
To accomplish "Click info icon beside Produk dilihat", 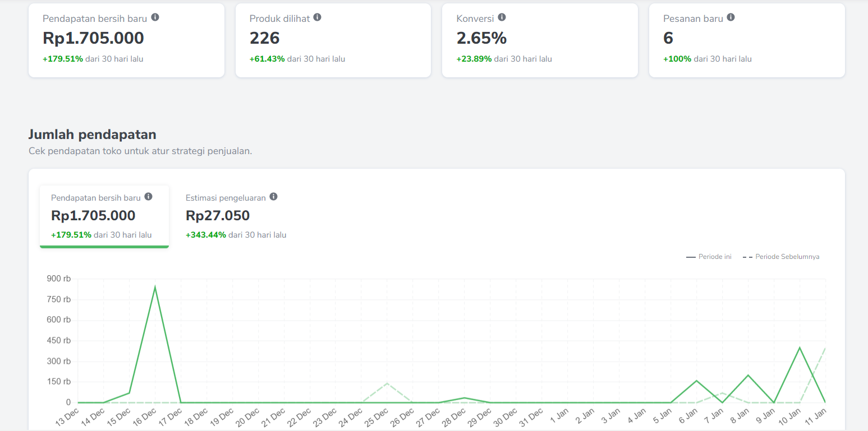I will click(317, 17).
